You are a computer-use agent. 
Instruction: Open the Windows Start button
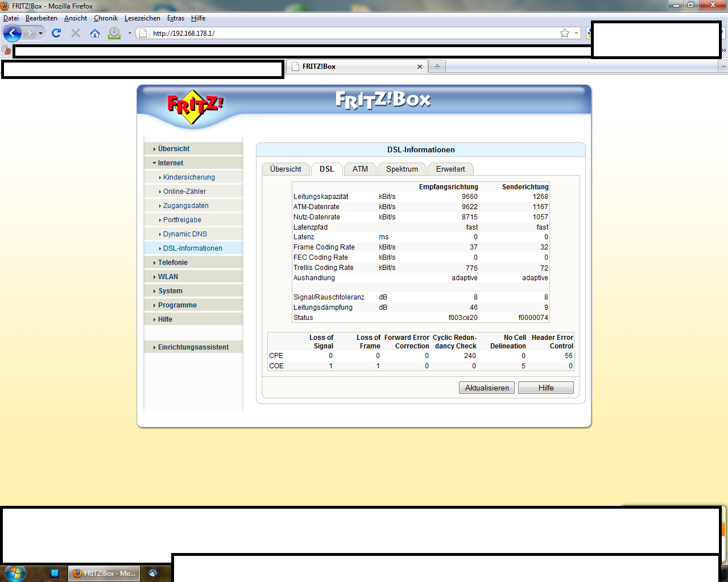point(15,573)
